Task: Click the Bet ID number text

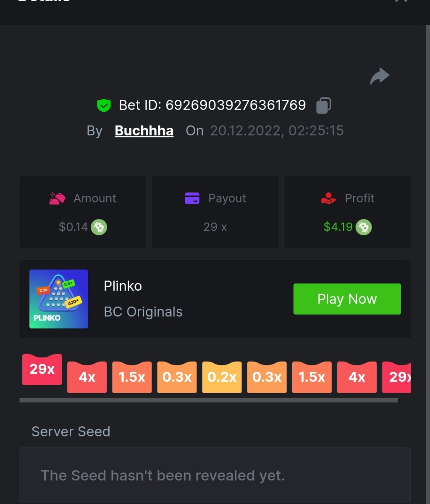Action: (236, 105)
